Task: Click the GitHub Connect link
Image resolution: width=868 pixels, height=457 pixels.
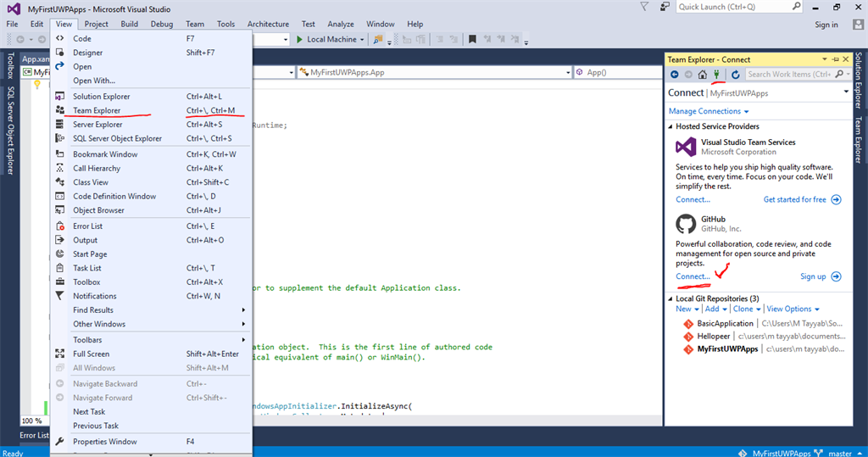Action: [693, 276]
